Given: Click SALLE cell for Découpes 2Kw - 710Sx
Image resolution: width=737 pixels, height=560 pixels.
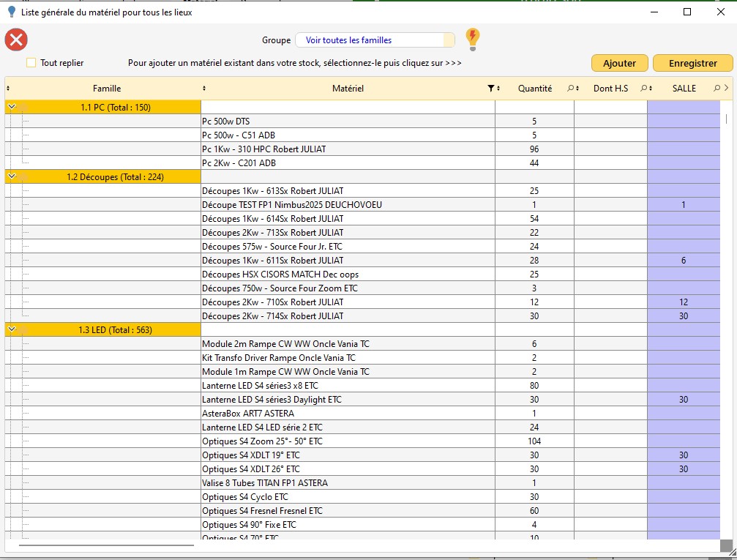Looking at the screenshot, I should pyautogui.click(x=683, y=302).
